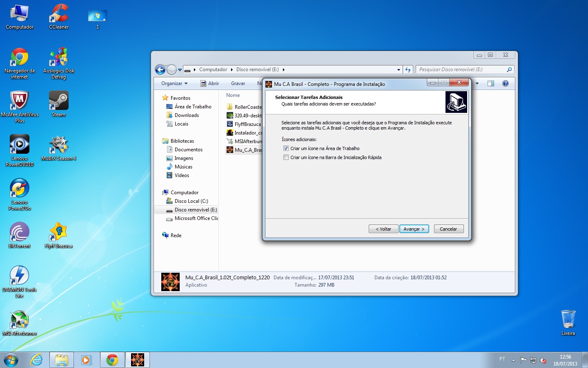Click the Explorer back navigation arrow
The height and width of the screenshot is (368, 588).
pyautogui.click(x=160, y=70)
